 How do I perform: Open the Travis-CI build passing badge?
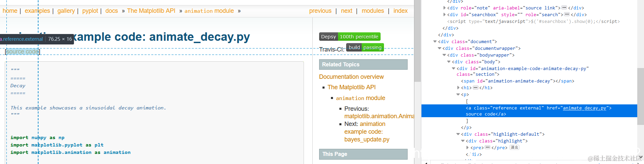point(365,47)
